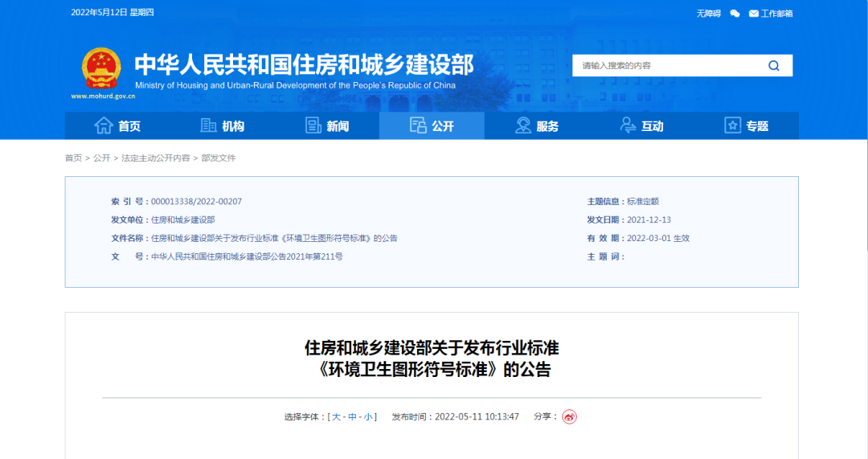Click the 主题信息 value 标准定额
868x459 pixels.
click(x=643, y=202)
